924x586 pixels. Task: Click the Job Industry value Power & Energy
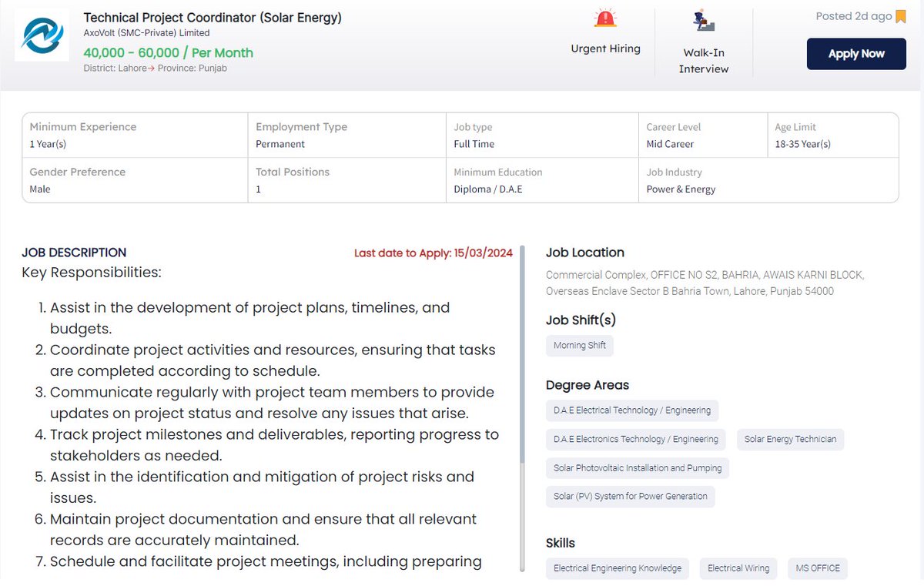click(681, 189)
